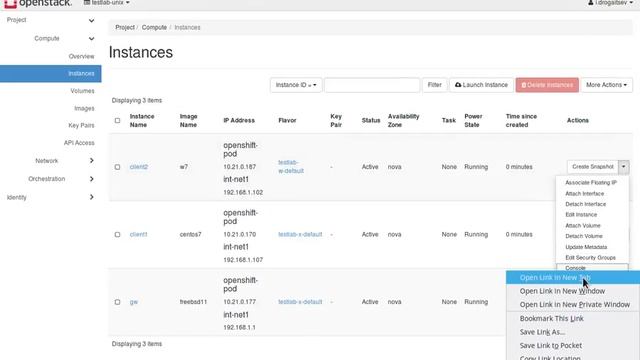Viewport: 640px width, 360px height.
Task: Check the client1 instance checkbox
Action: point(118,235)
